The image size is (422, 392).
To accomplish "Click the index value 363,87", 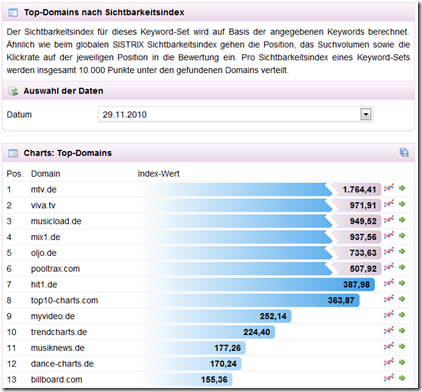I will click(341, 300).
